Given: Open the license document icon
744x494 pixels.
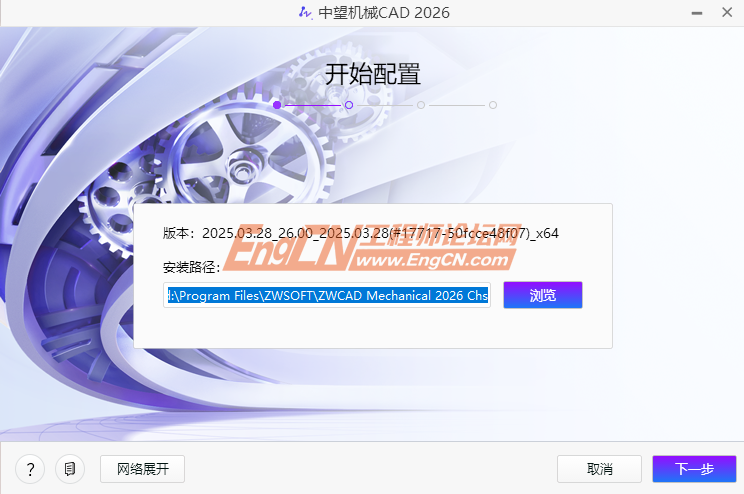Looking at the screenshot, I should tap(70, 469).
